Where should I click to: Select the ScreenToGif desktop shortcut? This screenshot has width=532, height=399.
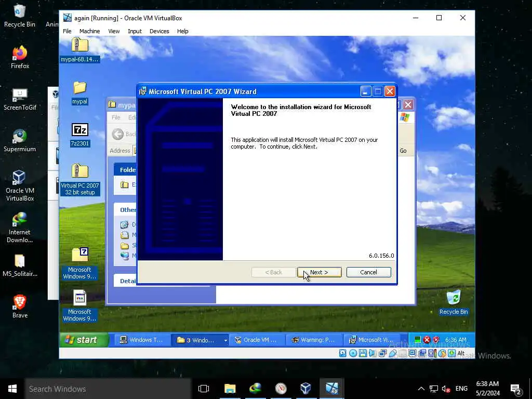click(20, 99)
